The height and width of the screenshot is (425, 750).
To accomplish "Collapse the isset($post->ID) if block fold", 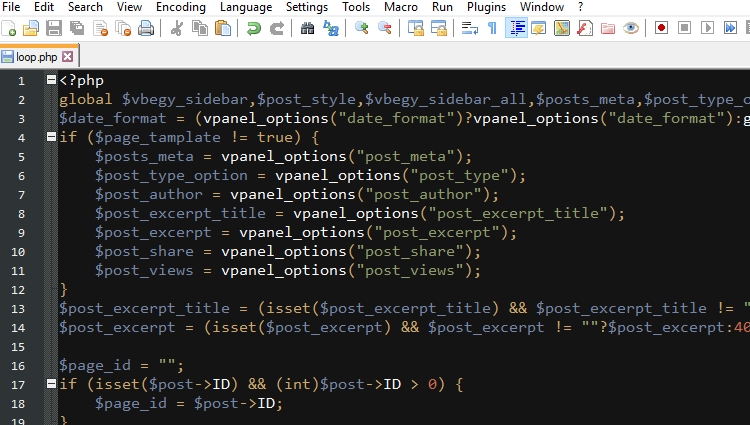I will [x=51, y=383].
